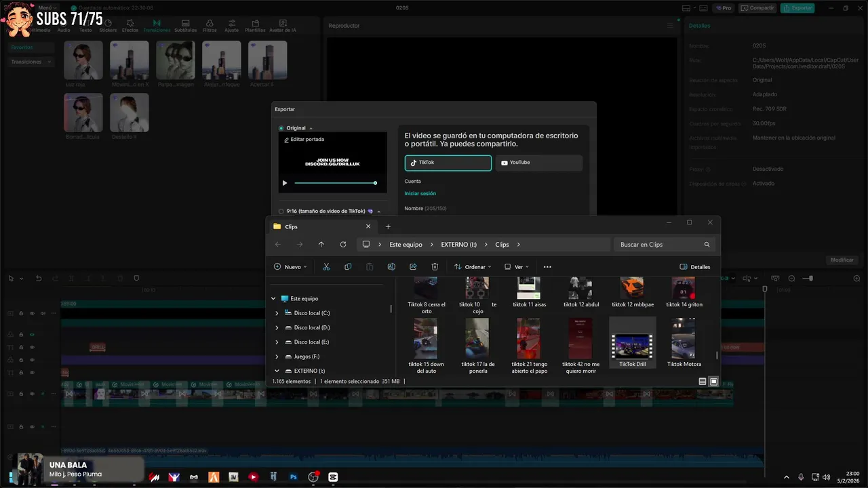
Task: Share to TikTok in export dialog
Action: [x=448, y=163]
